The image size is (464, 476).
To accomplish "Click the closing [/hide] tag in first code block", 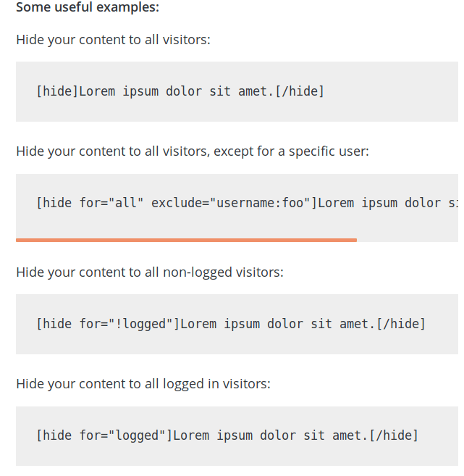I will tap(300, 91).
